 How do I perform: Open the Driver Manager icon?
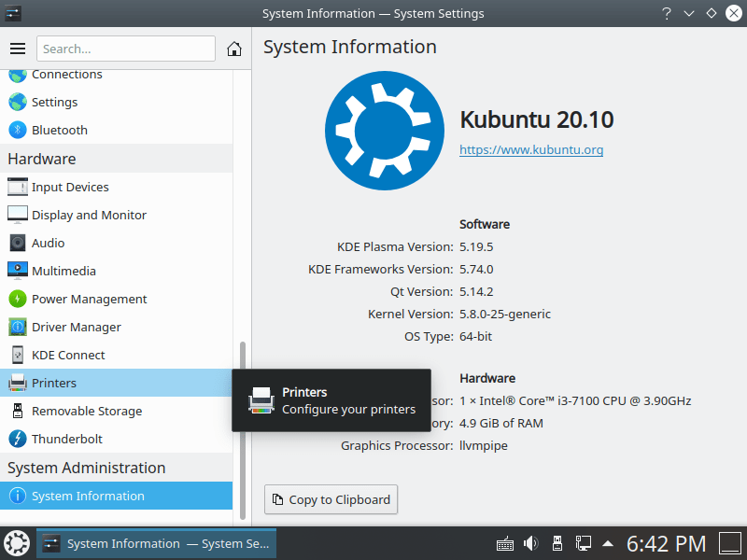[18, 328]
